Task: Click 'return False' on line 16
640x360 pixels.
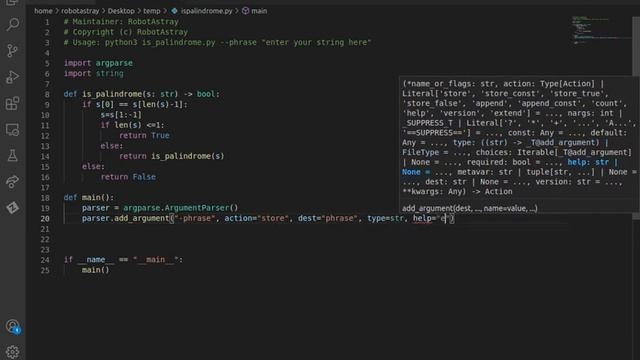Action: 128,177
